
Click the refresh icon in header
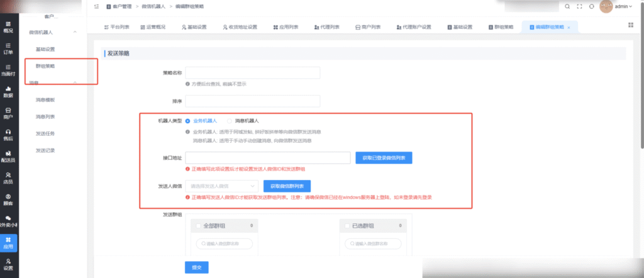[591, 6]
